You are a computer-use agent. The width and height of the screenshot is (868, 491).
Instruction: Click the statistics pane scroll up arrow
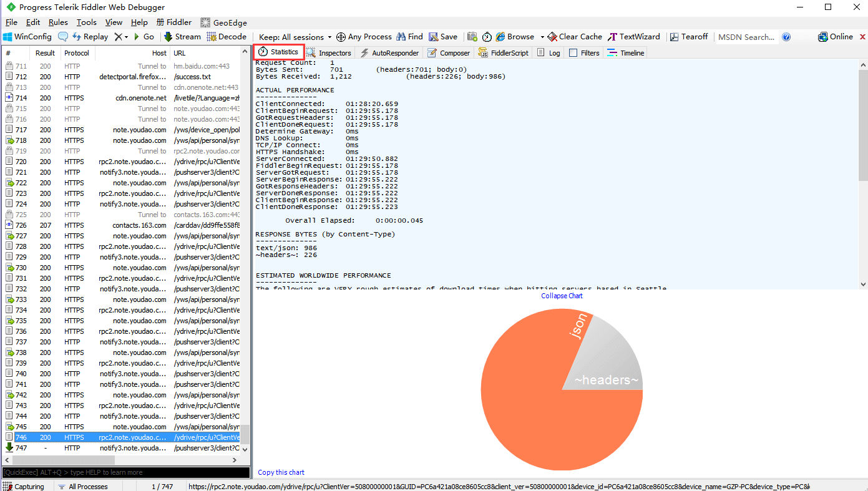point(863,65)
